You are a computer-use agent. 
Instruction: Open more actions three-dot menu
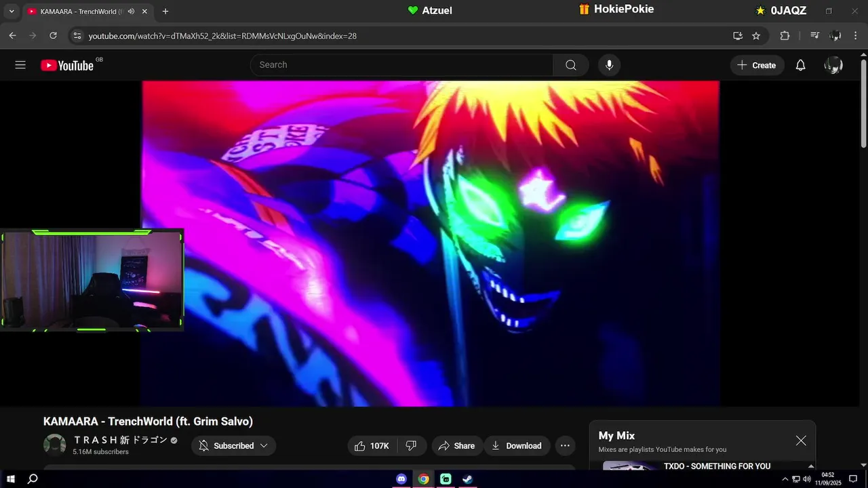565,445
